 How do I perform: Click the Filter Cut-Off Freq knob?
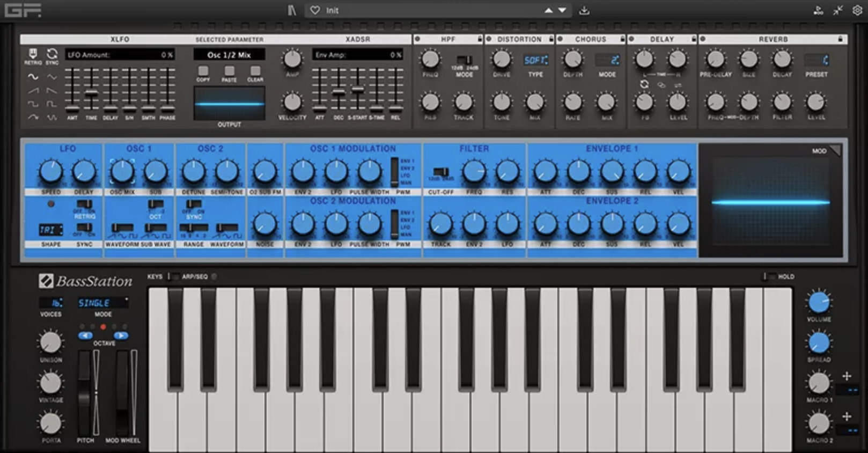point(474,172)
